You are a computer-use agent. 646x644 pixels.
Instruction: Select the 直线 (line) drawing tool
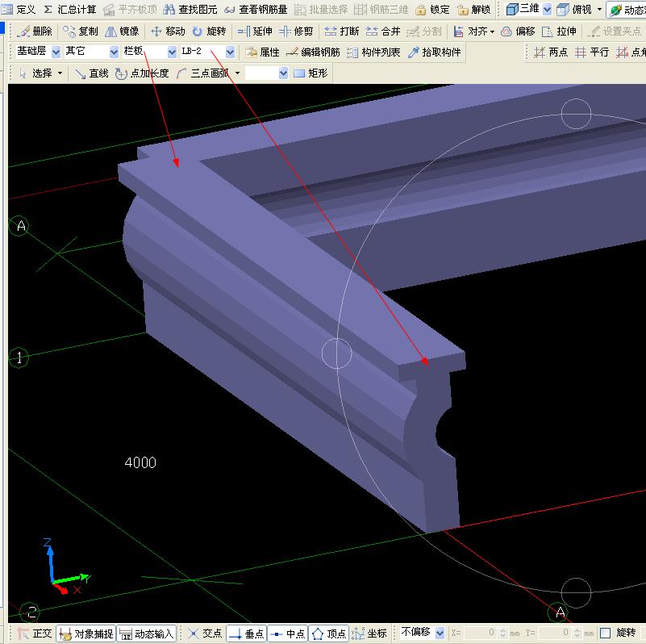(91, 73)
